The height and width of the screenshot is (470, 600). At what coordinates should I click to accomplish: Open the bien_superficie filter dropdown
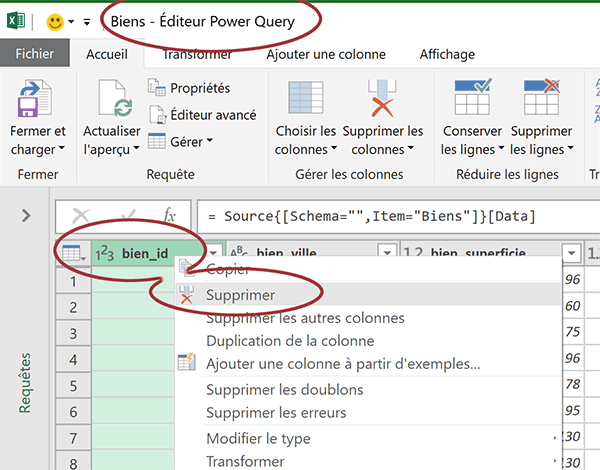572,253
